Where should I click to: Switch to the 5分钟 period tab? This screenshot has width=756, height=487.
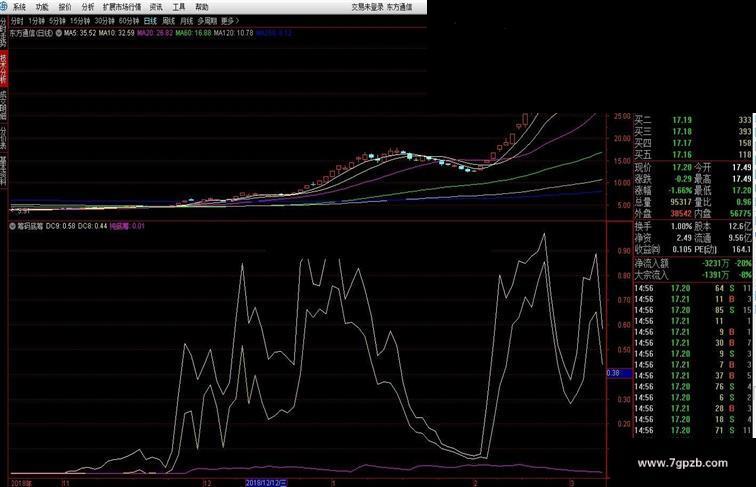[x=57, y=21]
